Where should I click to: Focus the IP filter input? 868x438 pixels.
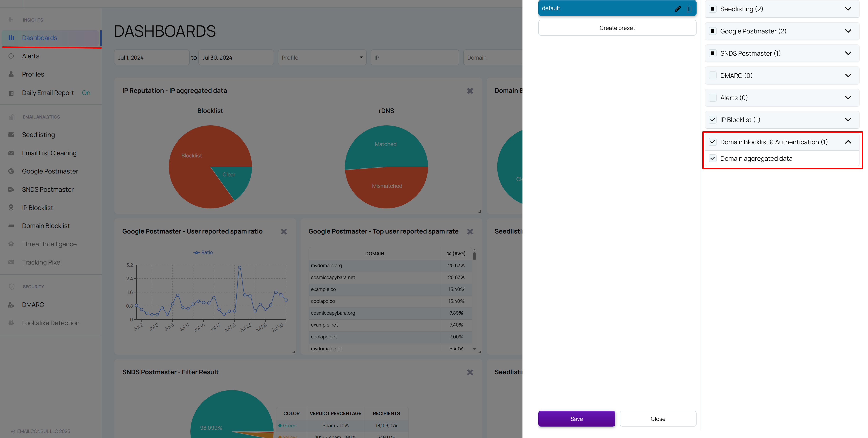415,58
